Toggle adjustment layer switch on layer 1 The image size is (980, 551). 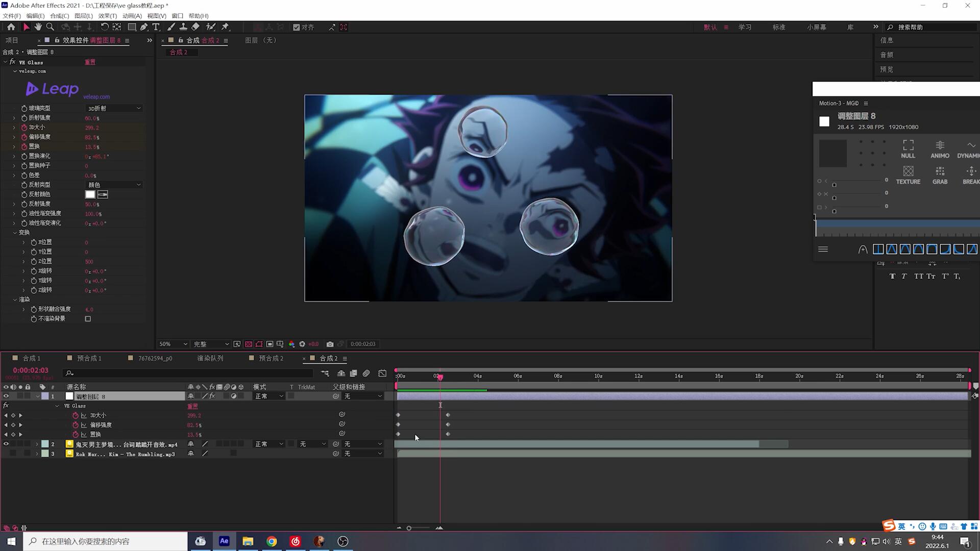[x=233, y=396]
